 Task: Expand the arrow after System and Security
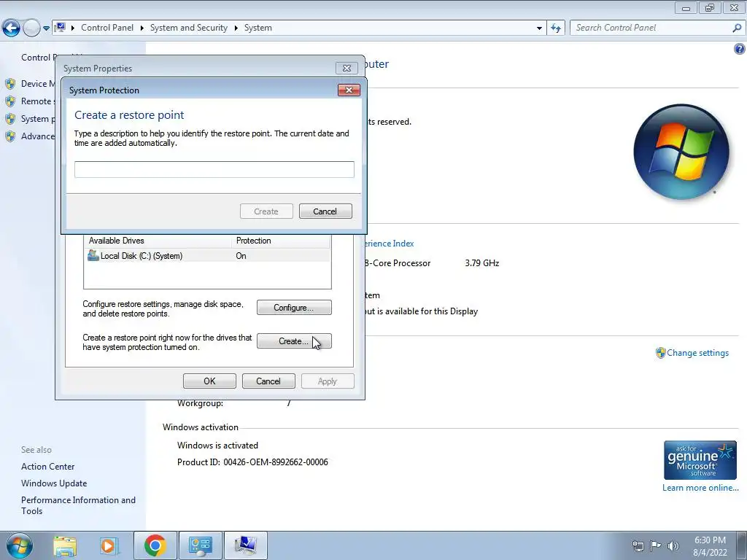[x=236, y=28]
